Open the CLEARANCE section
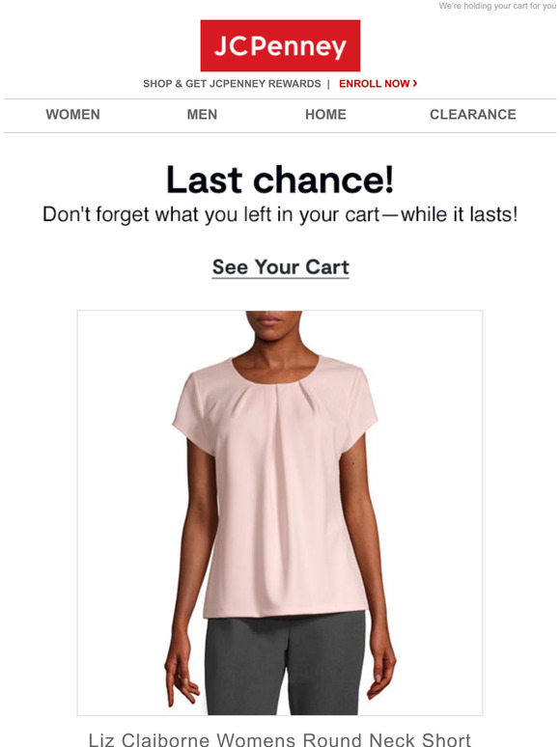 pos(473,114)
